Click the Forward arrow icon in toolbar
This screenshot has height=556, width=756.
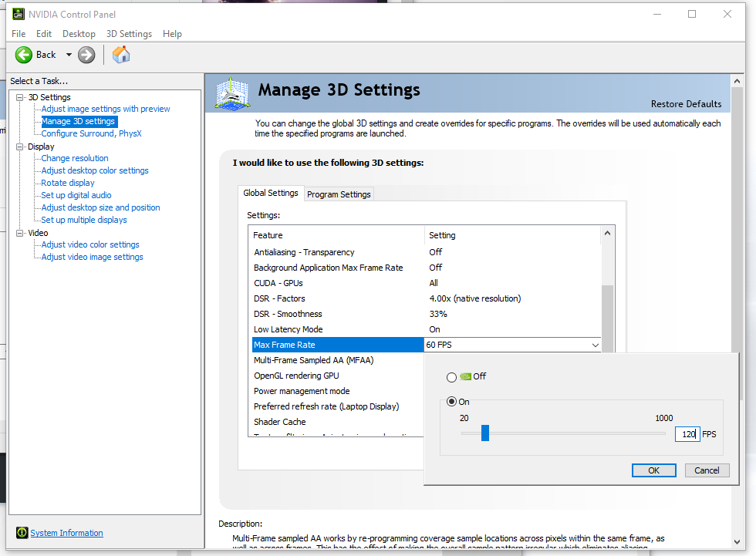pos(86,55)
